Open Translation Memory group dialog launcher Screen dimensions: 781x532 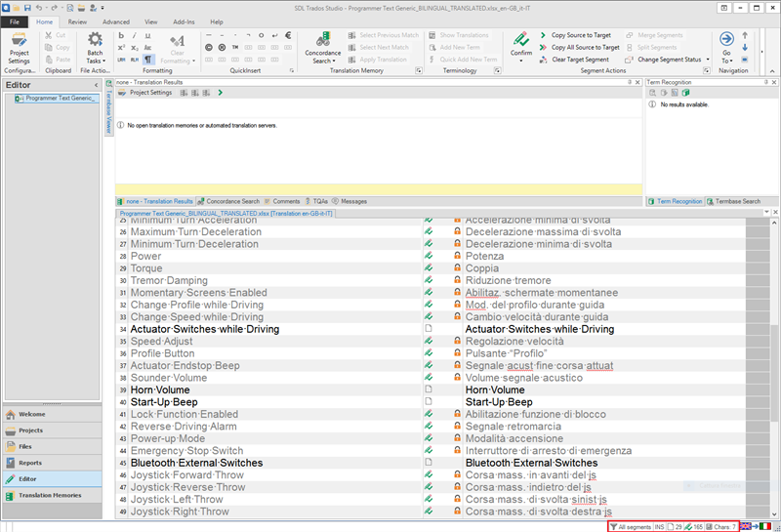pyautogui.click(x=419, y=70)
